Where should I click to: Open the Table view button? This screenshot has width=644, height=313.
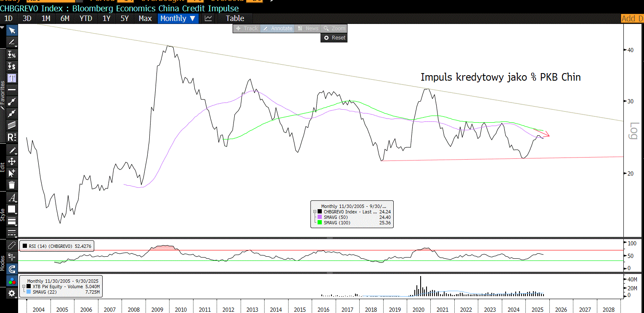click(x=235, y=18)
